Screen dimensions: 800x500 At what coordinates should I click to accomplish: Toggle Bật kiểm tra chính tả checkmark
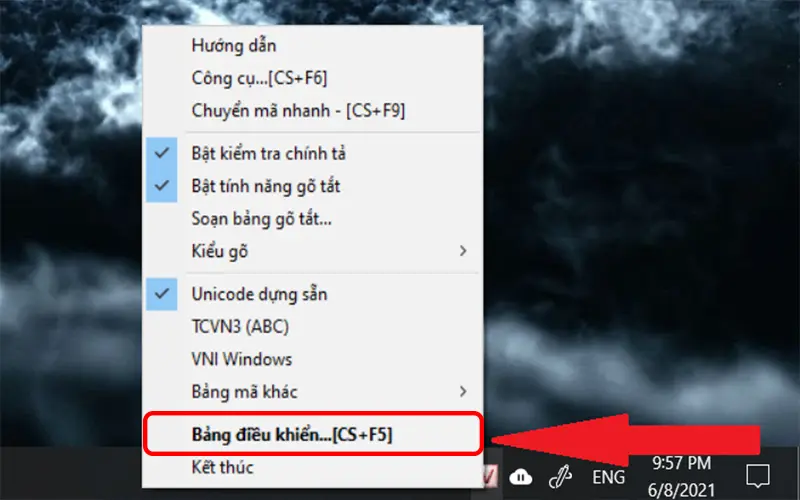[268, 154]
